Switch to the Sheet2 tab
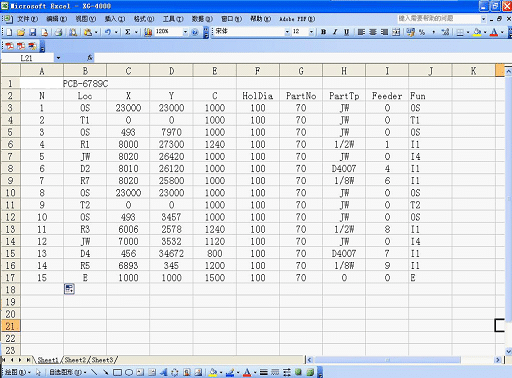This screenshot has height=378, width=512. [75, 360]
